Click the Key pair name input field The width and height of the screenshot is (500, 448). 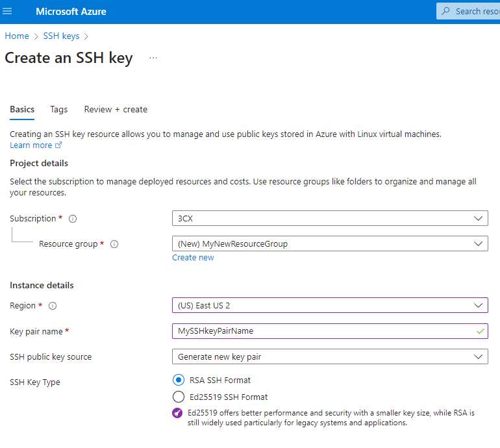pyautogui.click(x=325, y=331)
